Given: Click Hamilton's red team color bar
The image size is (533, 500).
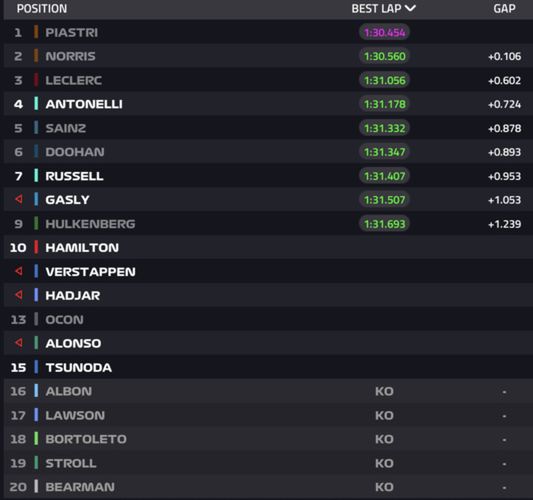Looking at the screenshot, I should [x=36, y=247].
